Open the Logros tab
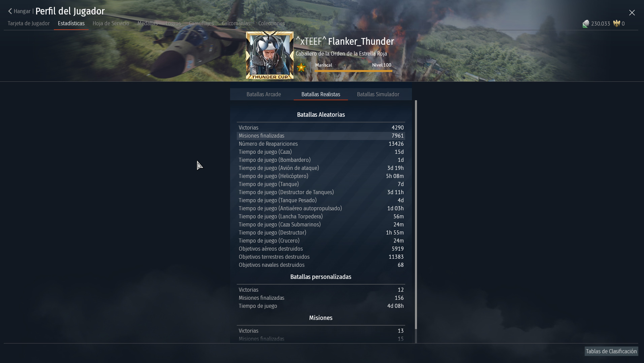This screenshot has height=363, width=644. (173, 24)
